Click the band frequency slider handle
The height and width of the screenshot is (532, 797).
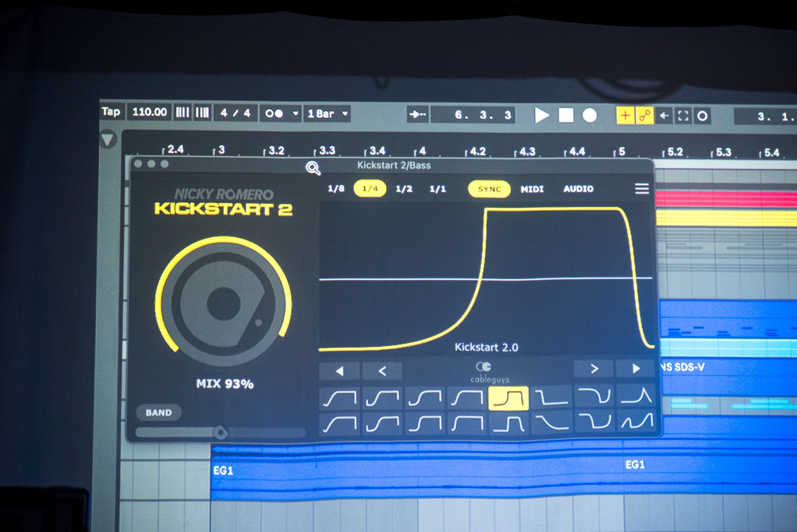(x=220, y=432)
